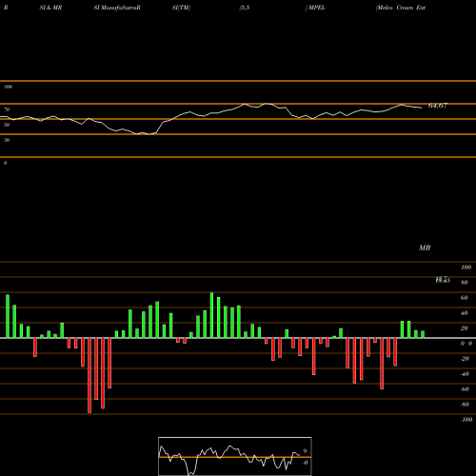Click MR right-axis label -100

tap(466, 420)
